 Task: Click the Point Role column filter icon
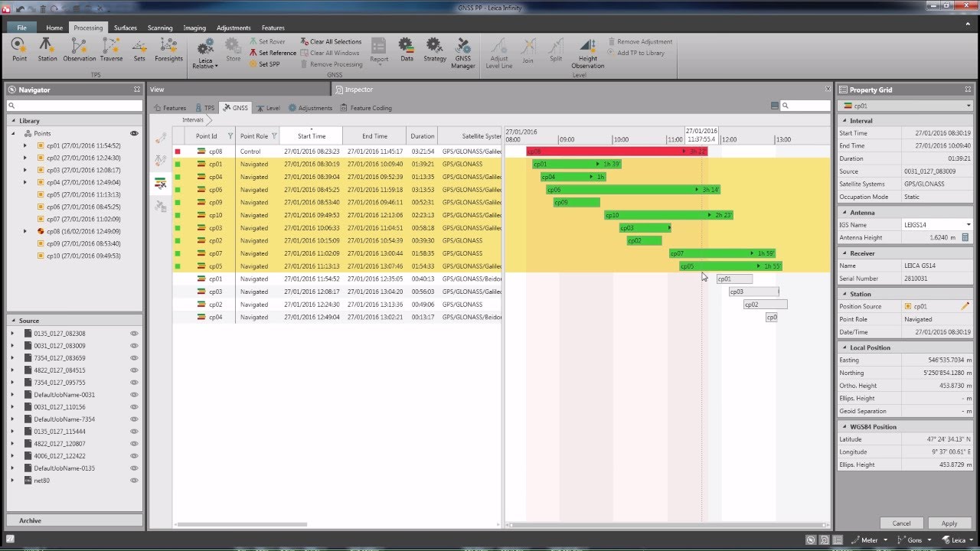[x=274, y=136]
